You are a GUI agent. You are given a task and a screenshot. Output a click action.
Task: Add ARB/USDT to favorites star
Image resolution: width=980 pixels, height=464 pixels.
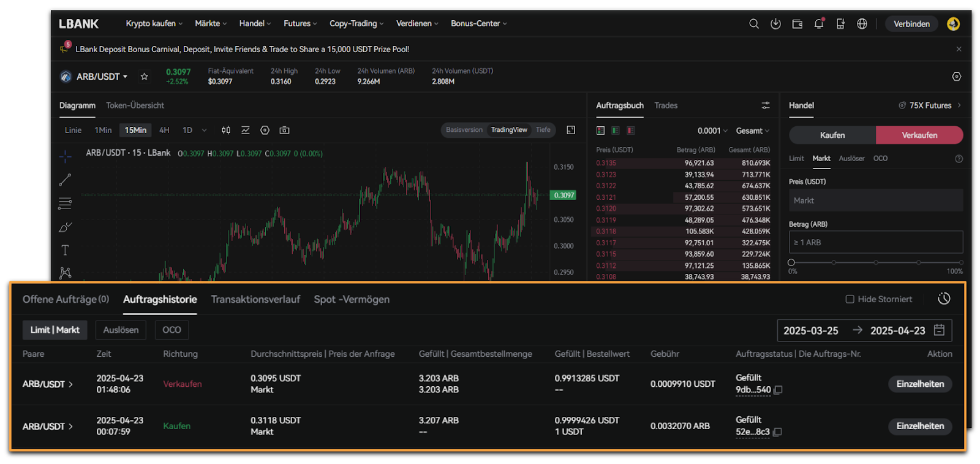(x=145, y=77)
